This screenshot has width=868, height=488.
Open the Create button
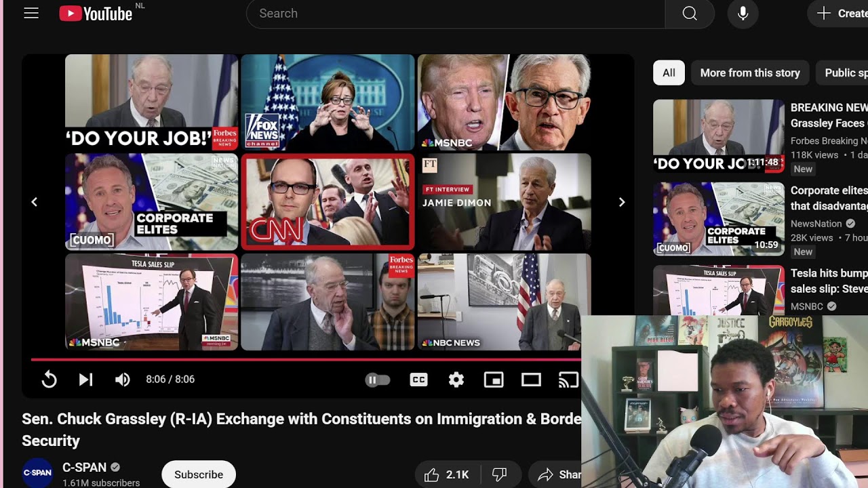(840, 14)
